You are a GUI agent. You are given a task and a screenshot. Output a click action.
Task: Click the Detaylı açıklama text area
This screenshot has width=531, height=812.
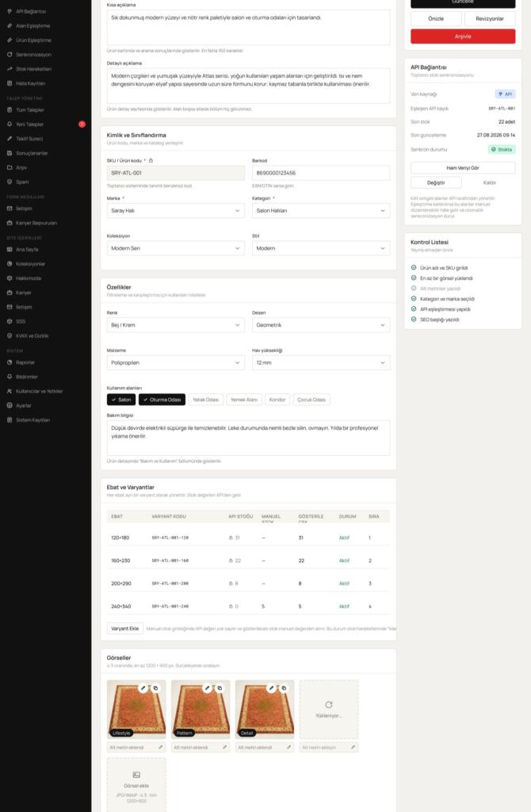(x=248, y=86)
